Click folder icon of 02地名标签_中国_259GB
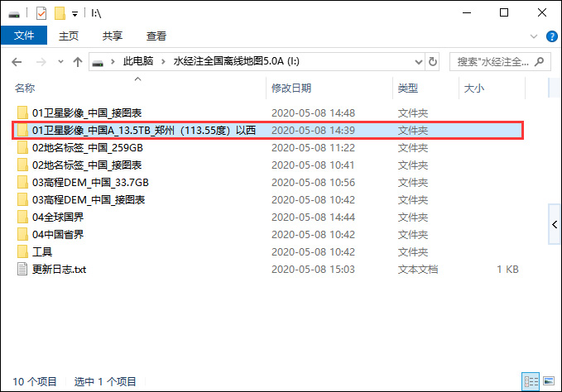The width and height of the screenshot is (562, 392). (x=22, y=147)
